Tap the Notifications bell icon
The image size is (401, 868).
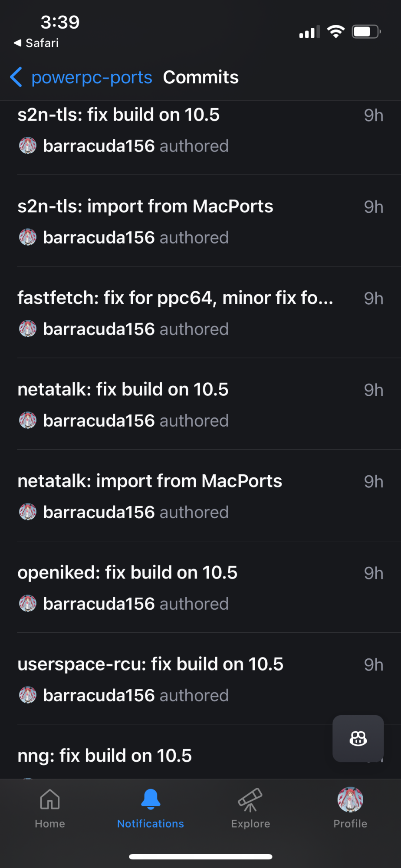(x=151, y=799)
